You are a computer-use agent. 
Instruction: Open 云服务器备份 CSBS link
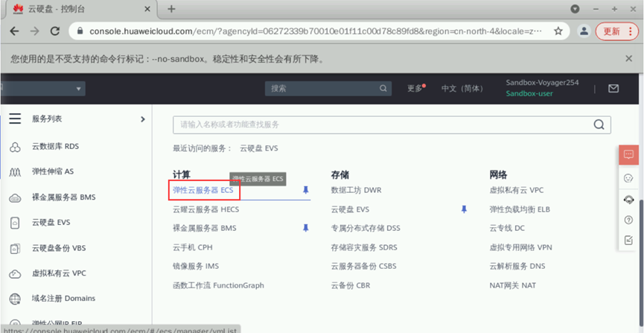click(363, 266)
